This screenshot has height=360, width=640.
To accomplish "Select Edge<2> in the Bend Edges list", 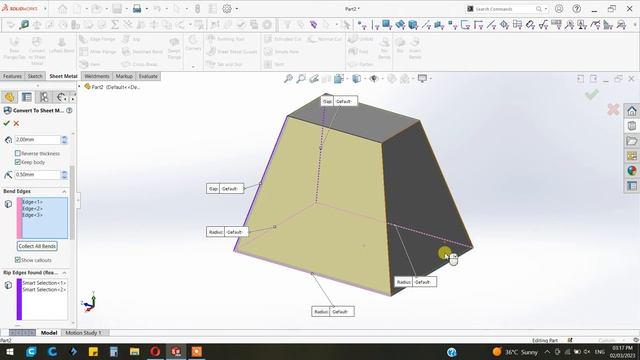I will (x=32, y=209).
